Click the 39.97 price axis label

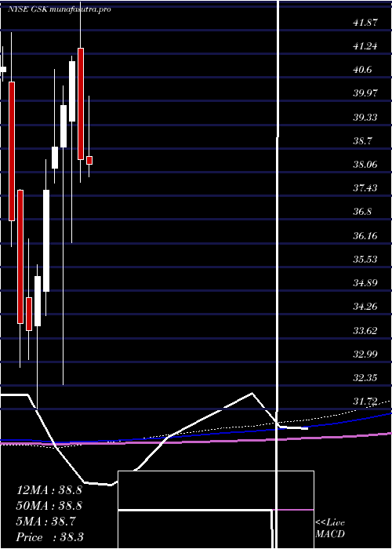(365, 93)
